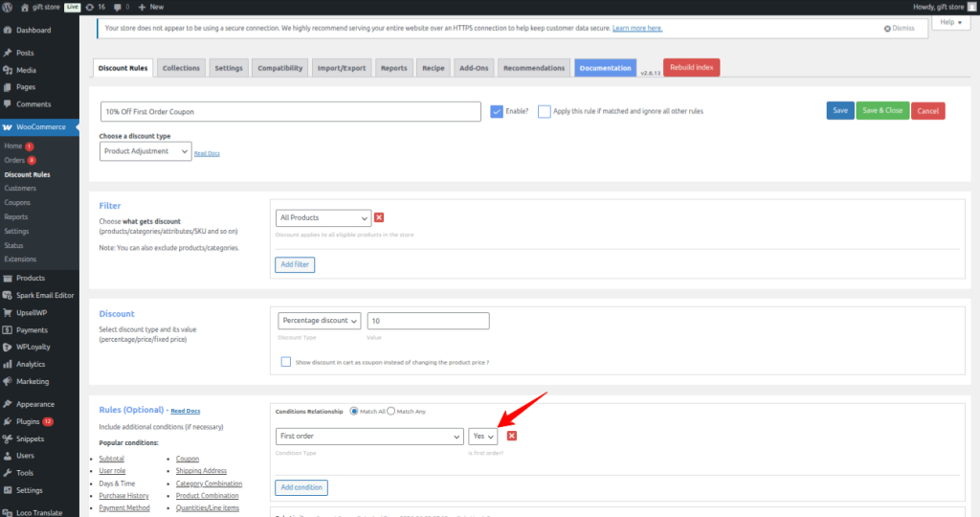Open WPLoyalty icon in sidebar

8,347
